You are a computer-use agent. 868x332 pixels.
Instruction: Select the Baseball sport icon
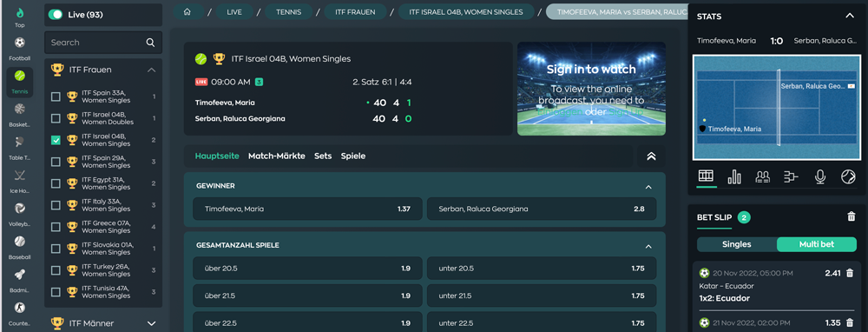pyautogui.click(x=20, y=242)
